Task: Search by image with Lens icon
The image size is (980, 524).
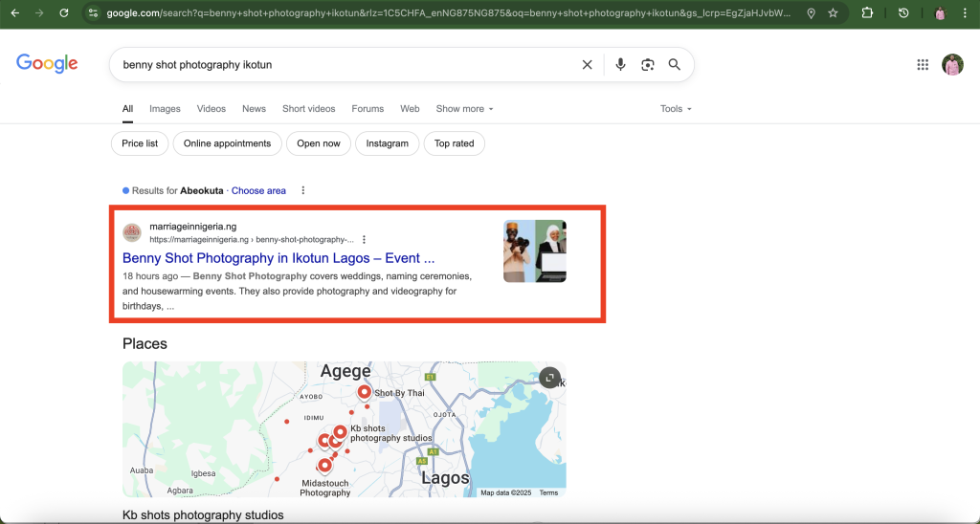Action: pyautogui.click(x=648, y=64)
